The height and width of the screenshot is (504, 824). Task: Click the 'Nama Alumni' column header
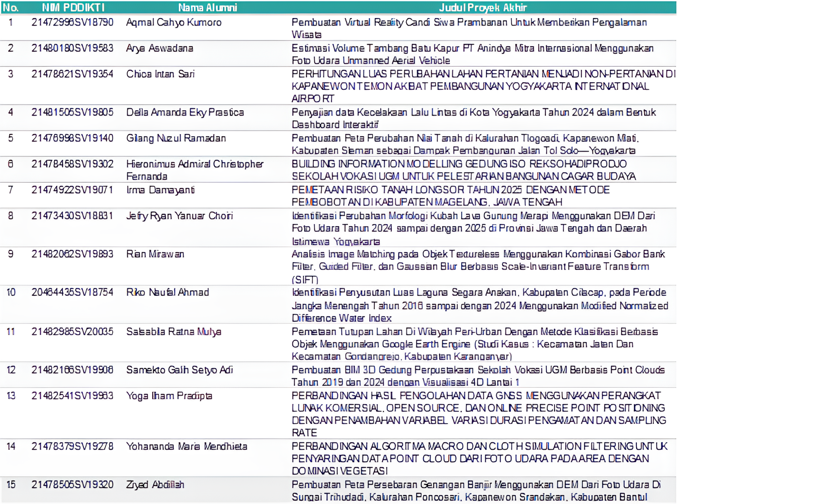click(207, 7)
